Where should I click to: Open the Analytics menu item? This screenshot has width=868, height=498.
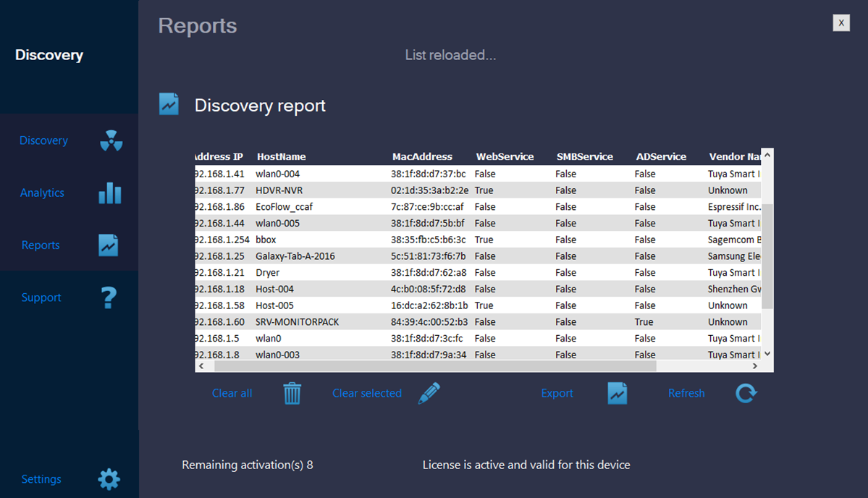coord(42,193)
